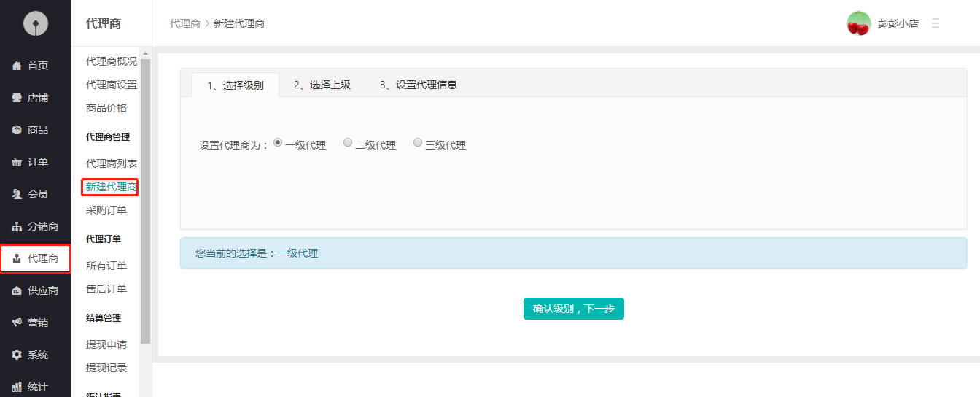Switch to the 2、选择上级 tab
The width and height of the screenshot is (980, 397).
[x=322, y=85]
